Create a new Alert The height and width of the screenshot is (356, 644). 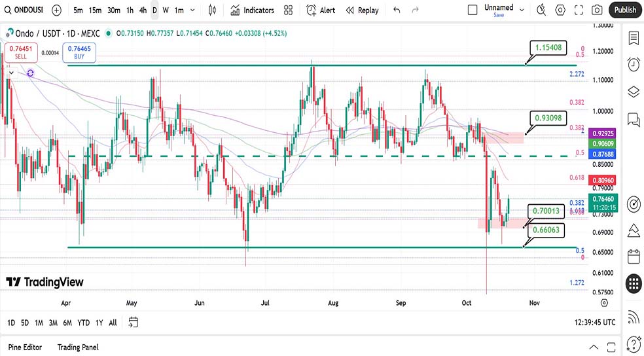click(321, 10)
